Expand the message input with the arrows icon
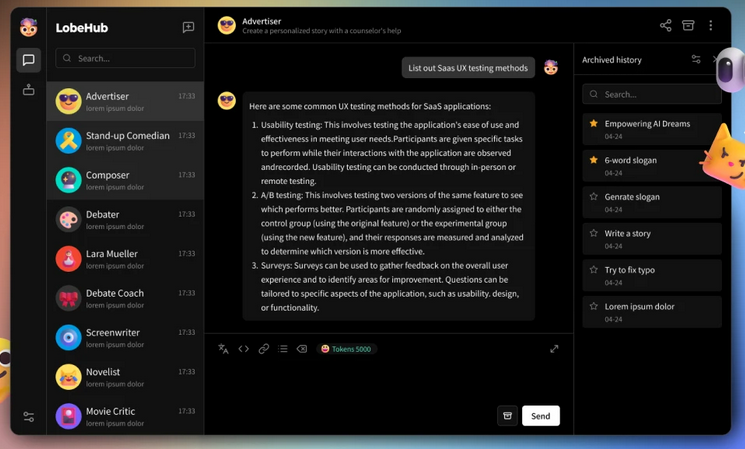This screenshot has width=745, height=449. pos(554,349)
